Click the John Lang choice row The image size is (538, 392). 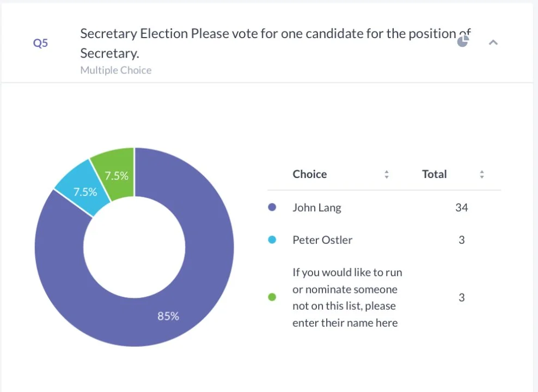[317, 207]
